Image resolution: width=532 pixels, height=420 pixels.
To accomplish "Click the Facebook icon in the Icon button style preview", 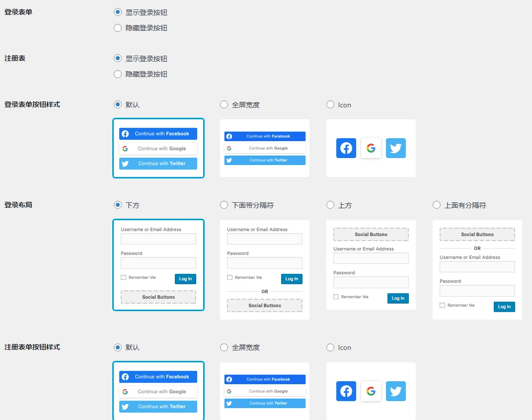I will [346, 148].
